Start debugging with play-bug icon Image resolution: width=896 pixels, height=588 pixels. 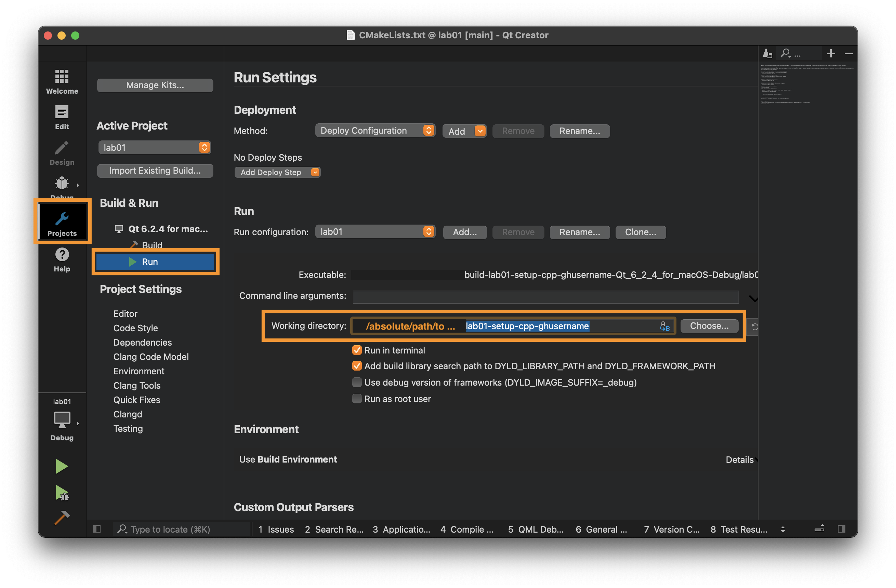62,493
